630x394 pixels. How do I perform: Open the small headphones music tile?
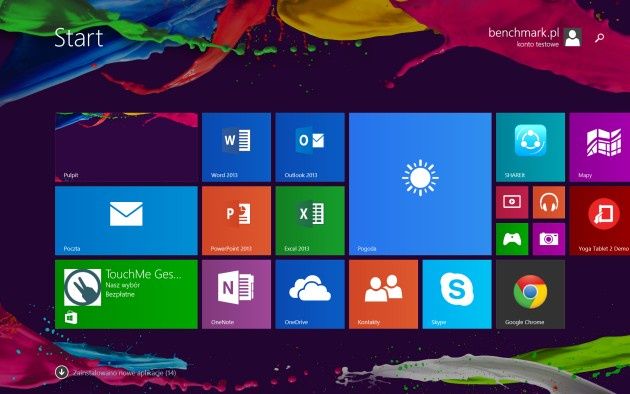point(549,202)
